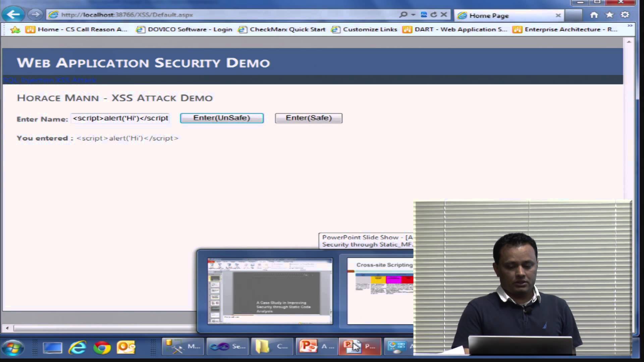Click the Horace Mann - XSS Attack Demo heading
Viewport: 644px width, 362px height.
[x=115, y=98]
